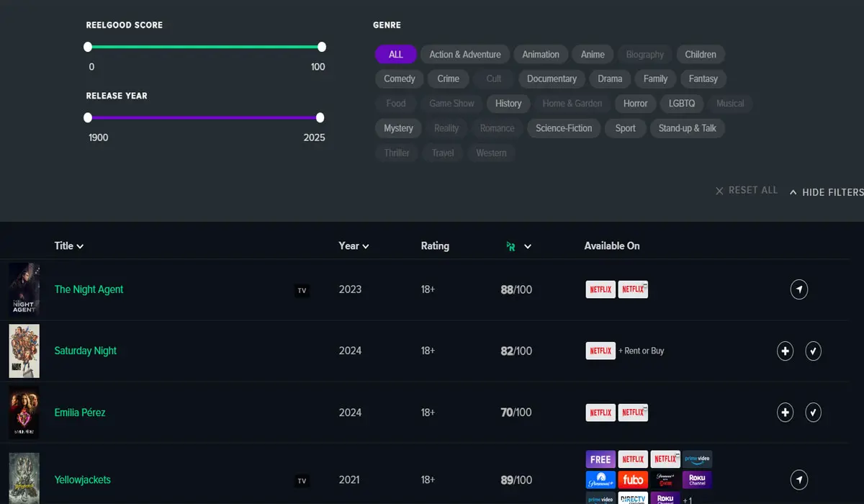Sort by Reelgood score column
The image size is (864, 504).
518,246
